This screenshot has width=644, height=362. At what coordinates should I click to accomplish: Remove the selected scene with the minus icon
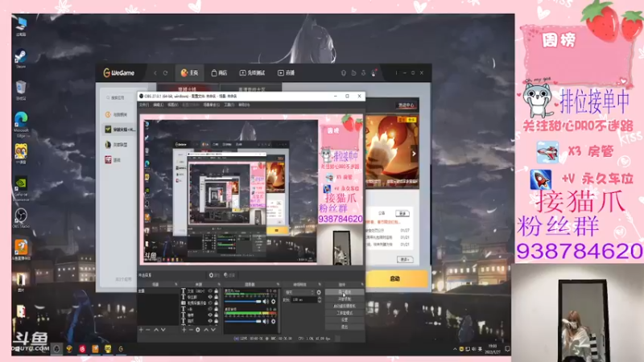pos(148,330)
